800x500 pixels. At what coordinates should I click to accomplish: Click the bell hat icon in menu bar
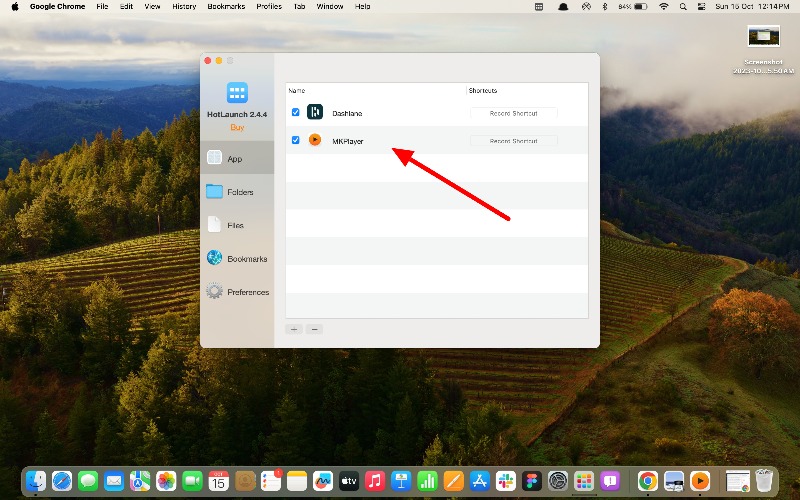pyautogui.click(x=563, y=7)
